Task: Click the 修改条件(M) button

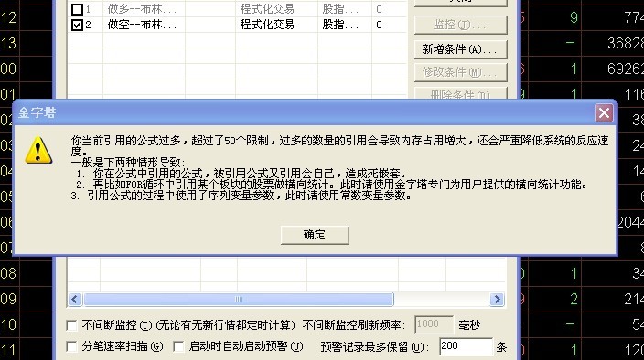Action: point(460,72)
